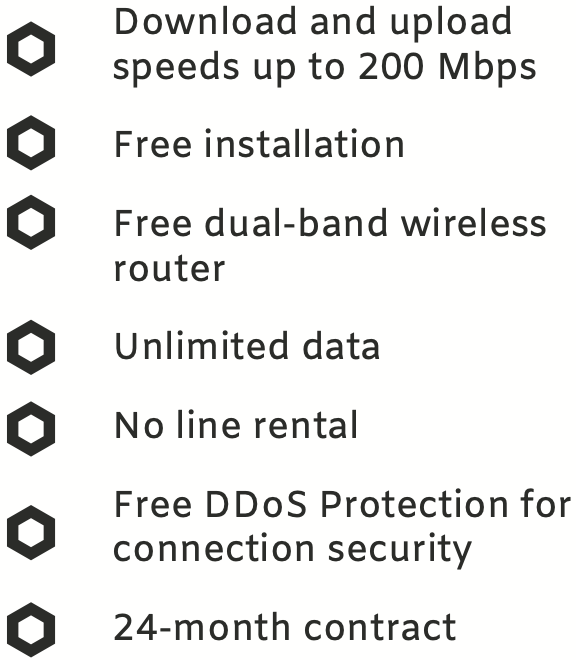Click the word 'DDoS'
The height and width of the screenshot is (660, 576).
(x=256, y=504)
